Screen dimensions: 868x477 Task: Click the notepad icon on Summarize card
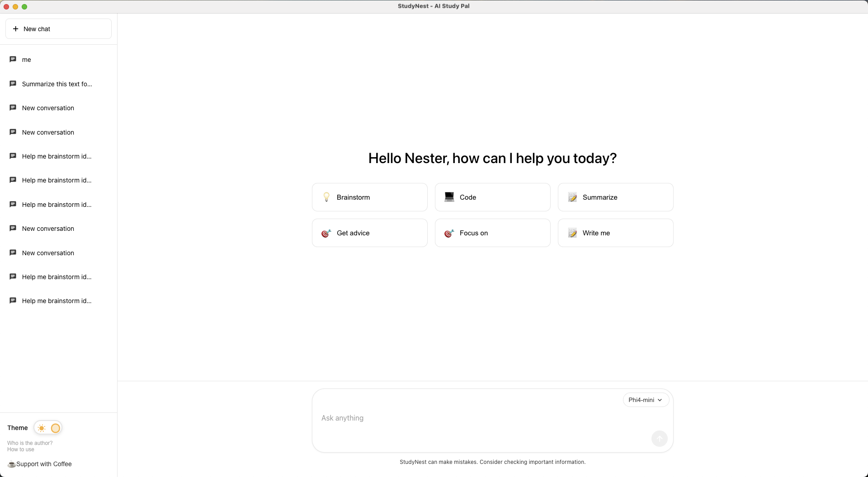[x=572, y=197]
